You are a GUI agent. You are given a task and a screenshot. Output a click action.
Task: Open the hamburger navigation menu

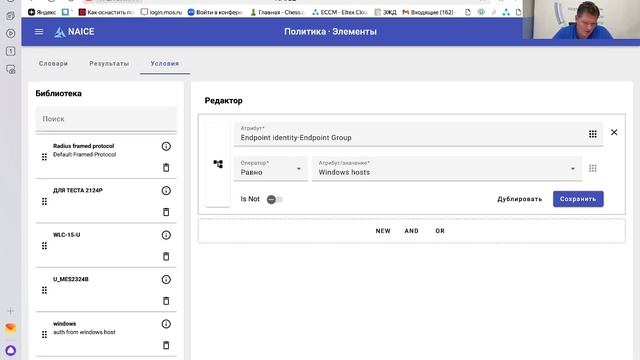(39, 31)
